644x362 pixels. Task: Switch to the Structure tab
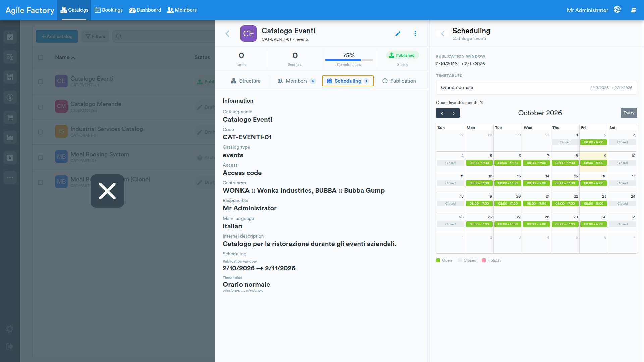coord(246,81)
